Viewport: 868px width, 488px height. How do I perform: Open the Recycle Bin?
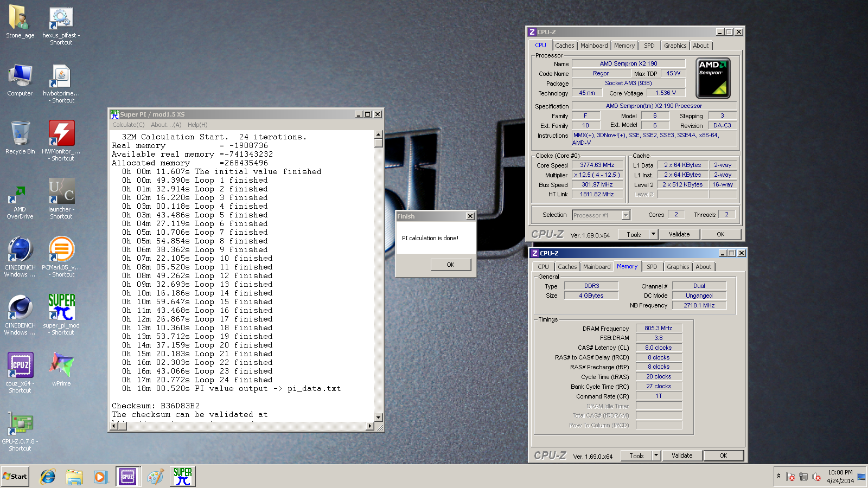[20, 138]
